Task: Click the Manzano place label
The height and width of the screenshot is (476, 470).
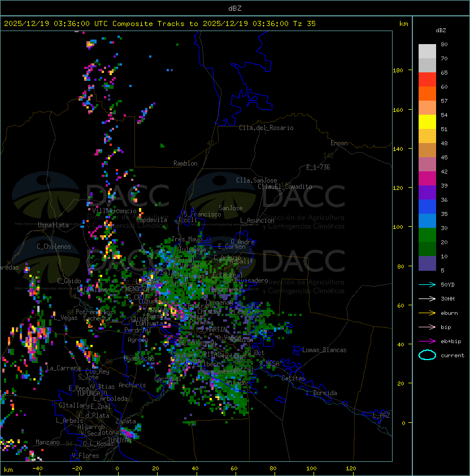Action: tap(47, 442)
